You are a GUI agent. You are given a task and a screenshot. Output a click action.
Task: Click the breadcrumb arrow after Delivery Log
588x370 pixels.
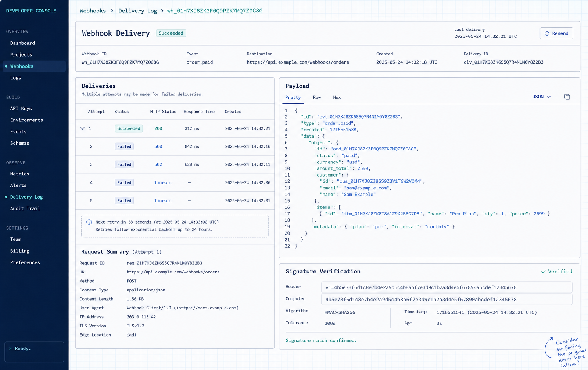[x=162, y=11]
